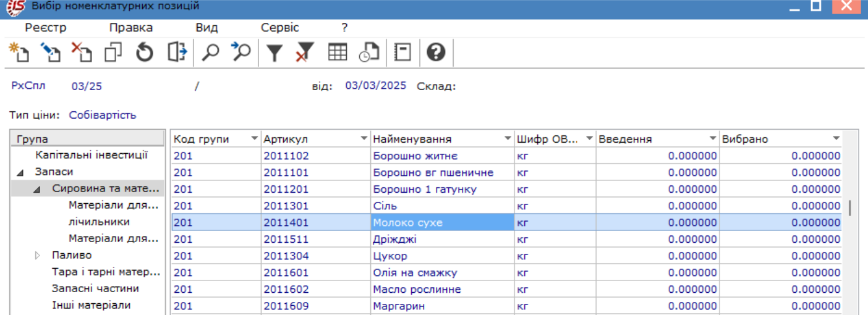Select Запасні частини tree item

pyautogui.click(x=95, y=288)
